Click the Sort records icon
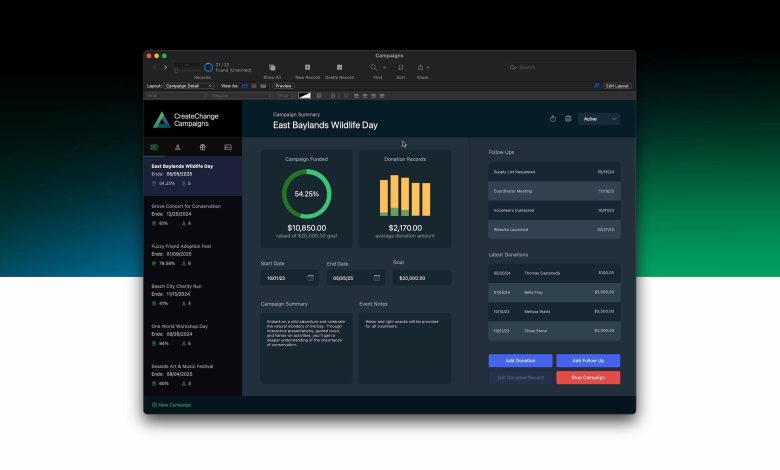The image size is (780, 470). (401, 67)
